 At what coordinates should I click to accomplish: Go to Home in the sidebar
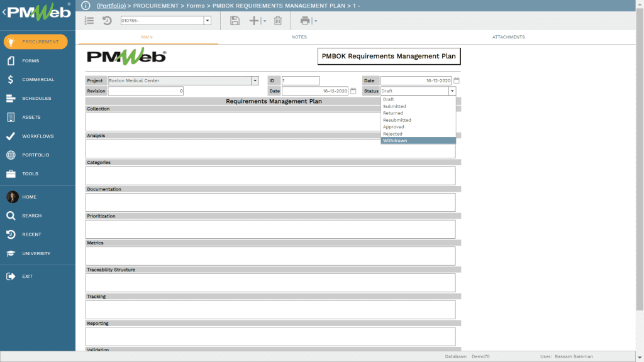point(29,197)
